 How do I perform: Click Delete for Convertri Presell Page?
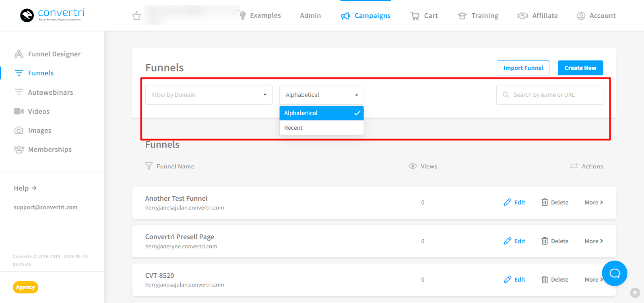coord(555,241)
